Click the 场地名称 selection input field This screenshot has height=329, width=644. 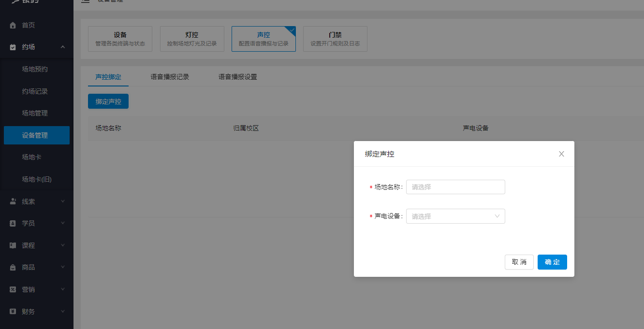[x=455, y=187]
